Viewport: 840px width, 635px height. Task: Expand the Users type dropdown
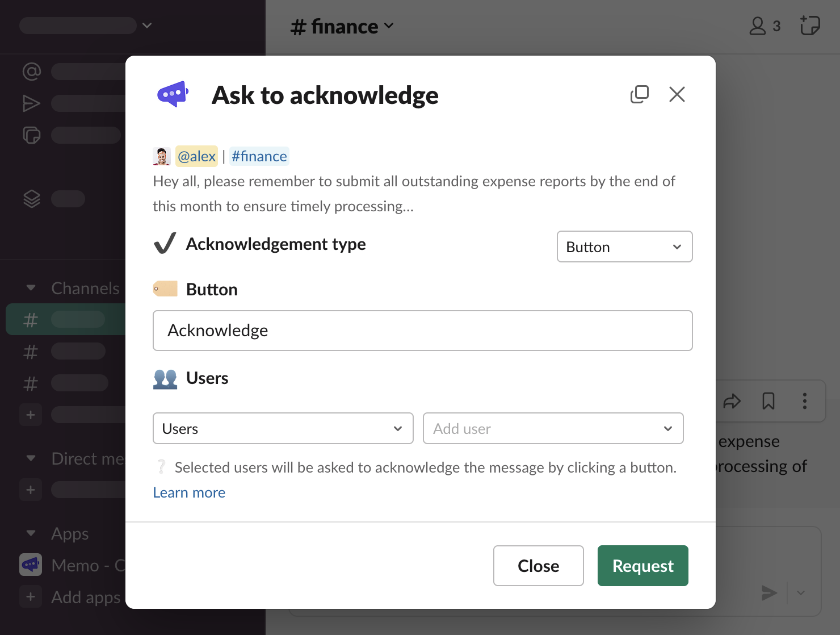click(283, 428)
